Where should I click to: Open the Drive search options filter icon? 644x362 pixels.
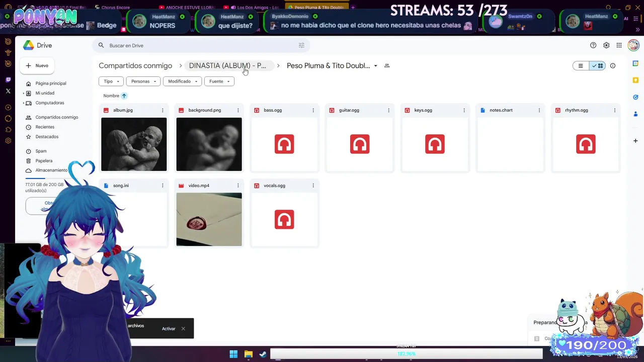(x=301, y=45)
